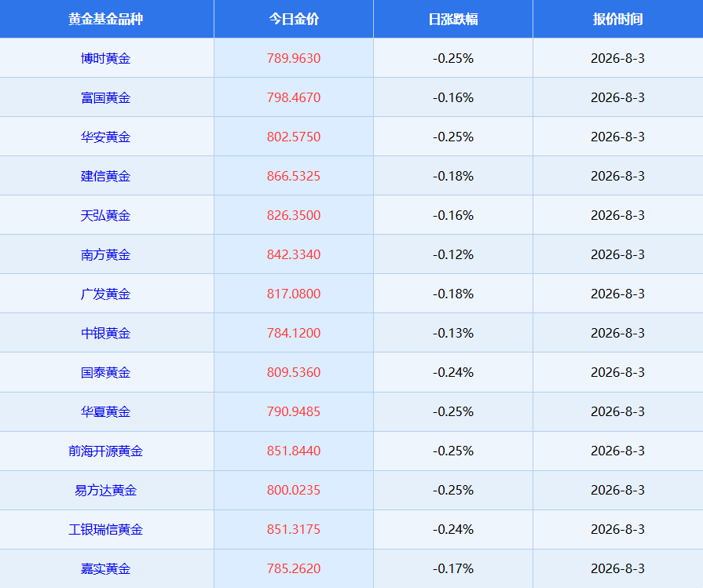Select price 790.9485 for 华夏黄金
The height and width of the screenshot is (588, 703).
pos(294,411)
